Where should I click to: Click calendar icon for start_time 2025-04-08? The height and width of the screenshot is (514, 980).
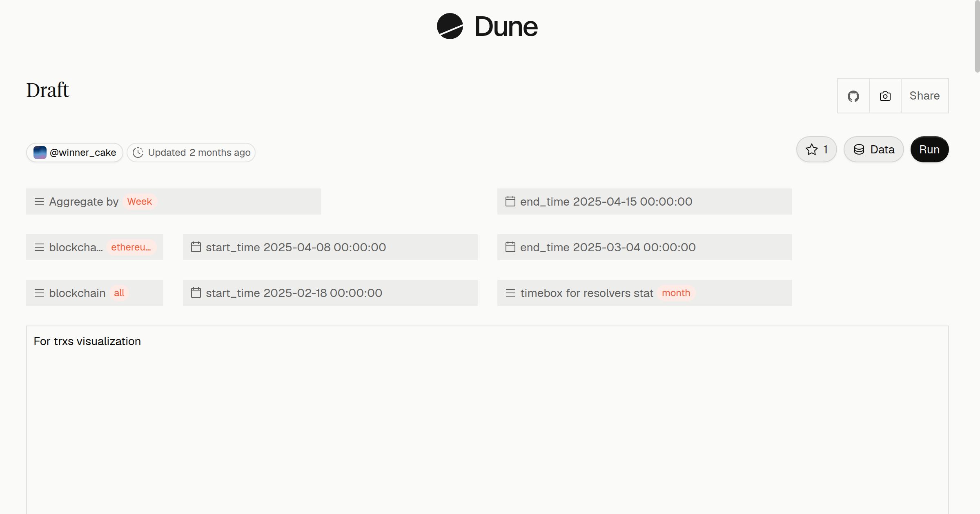[196, 247]
